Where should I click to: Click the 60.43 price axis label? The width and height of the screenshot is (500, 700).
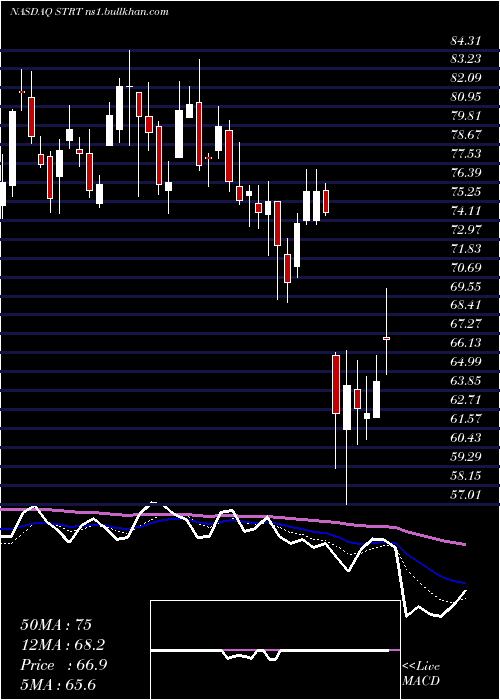[x=466, y=438]
